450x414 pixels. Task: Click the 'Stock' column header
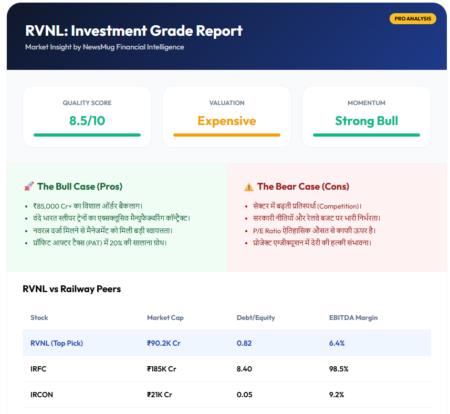tap(39, 318)
